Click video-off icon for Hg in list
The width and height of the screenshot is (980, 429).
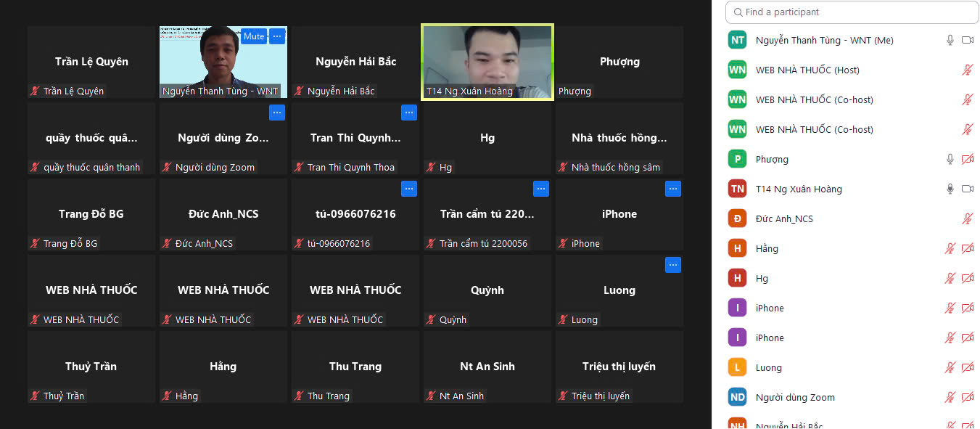(967, 279)
